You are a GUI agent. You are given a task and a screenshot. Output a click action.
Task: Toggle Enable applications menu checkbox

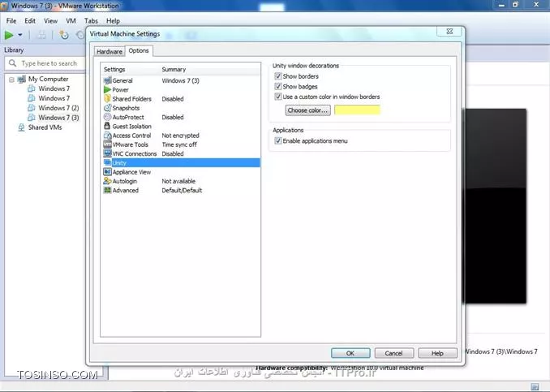(277, 140)
